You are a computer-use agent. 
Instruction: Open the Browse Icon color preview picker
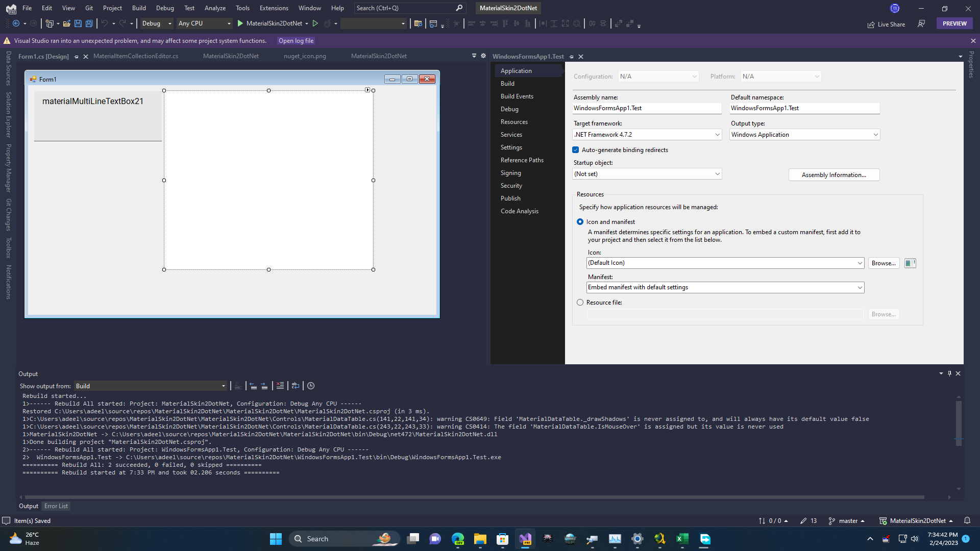click(910, 263)
